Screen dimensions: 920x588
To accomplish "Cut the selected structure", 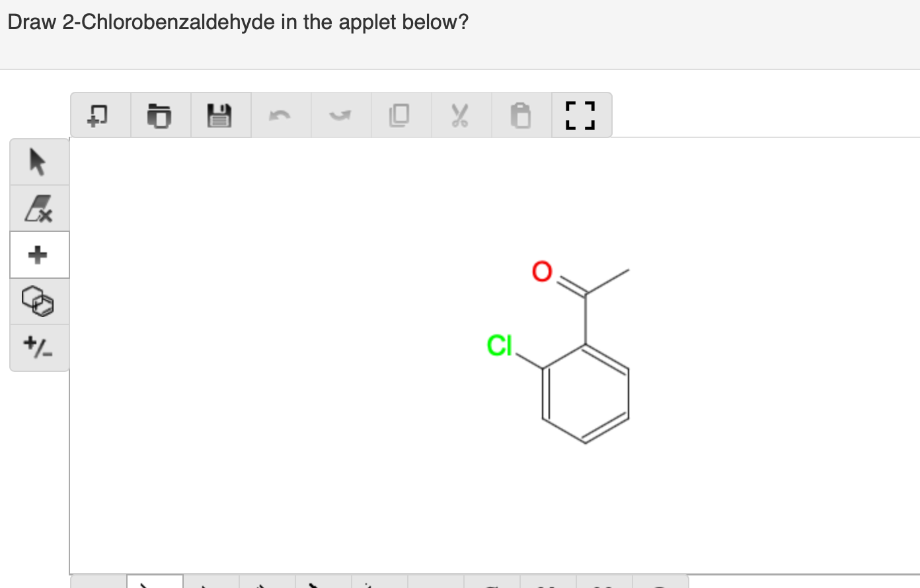I will tap(461, 114).
